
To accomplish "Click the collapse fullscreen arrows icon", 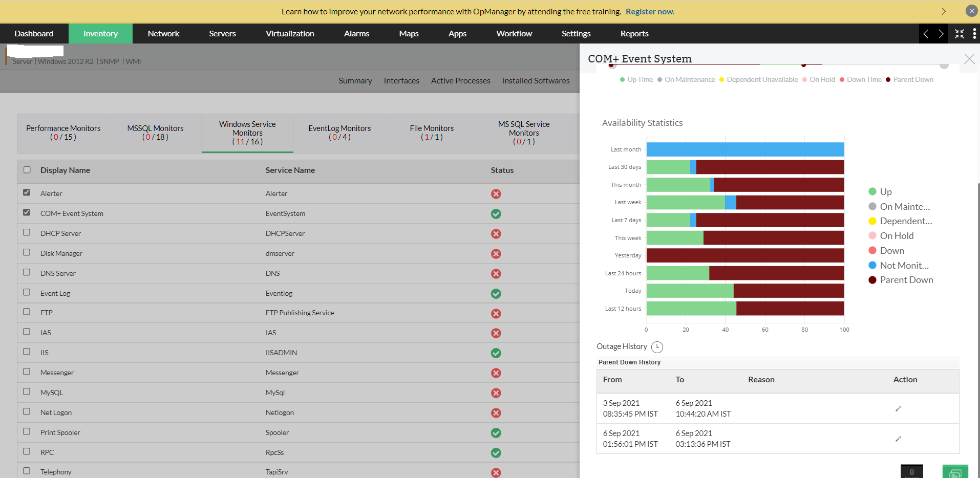I will [959, 34].
